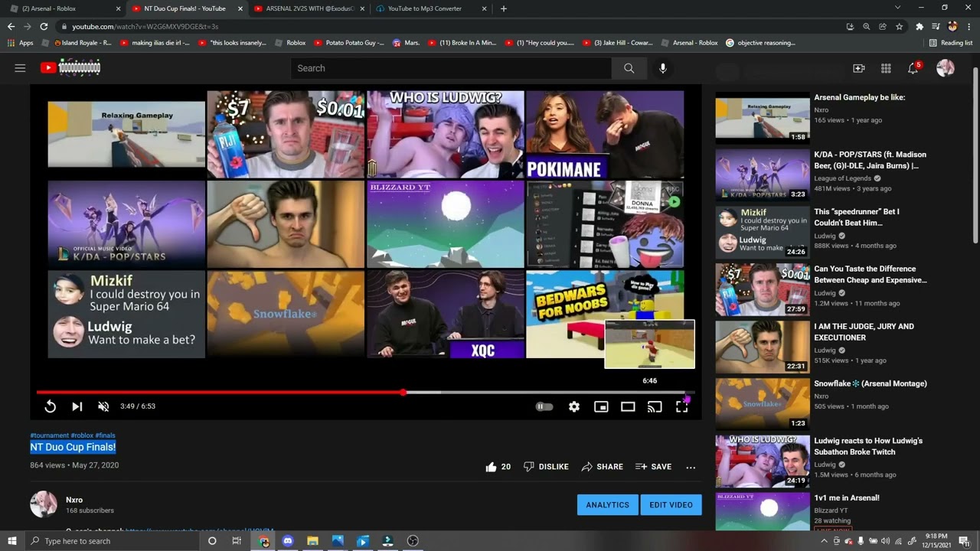Open more actions three-dot menu under video

click(691, 467)
